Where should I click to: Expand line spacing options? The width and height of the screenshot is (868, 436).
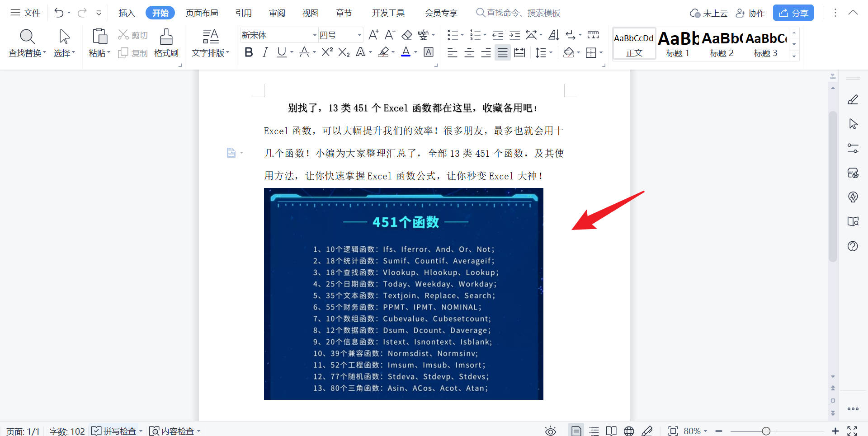pos(551,53)
